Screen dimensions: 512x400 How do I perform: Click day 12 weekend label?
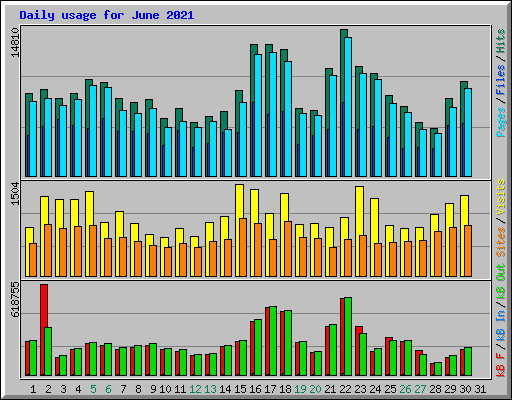click(195, 389)
